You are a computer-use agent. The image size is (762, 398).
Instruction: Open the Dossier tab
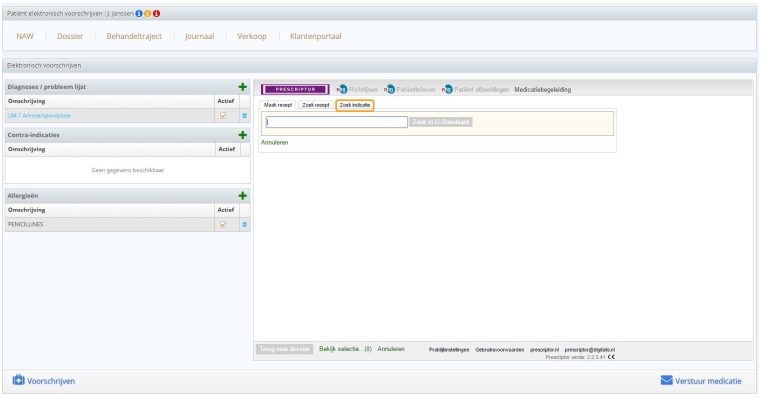(70, 36)
